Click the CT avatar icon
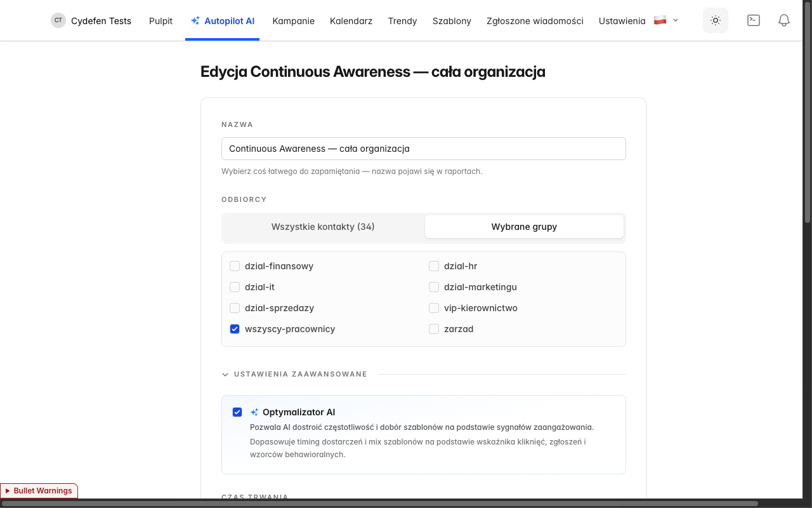This screenshot has height=508, width=812. pos(58,20)
